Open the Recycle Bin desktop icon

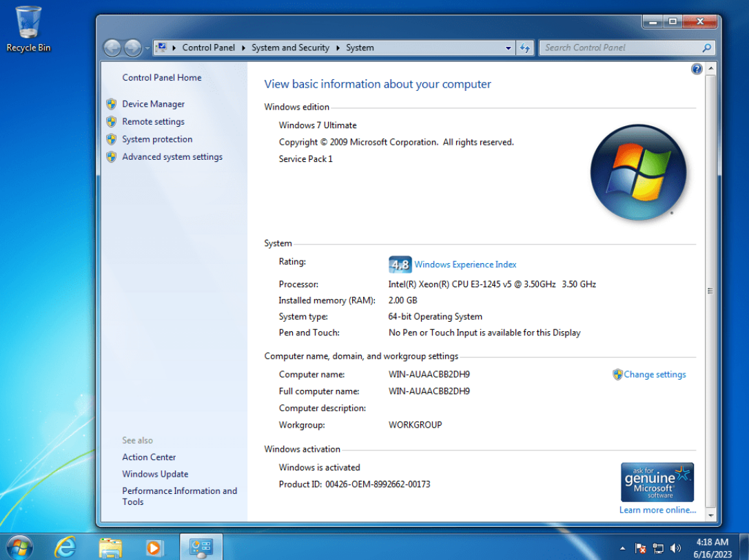click(x=28, y=29)
